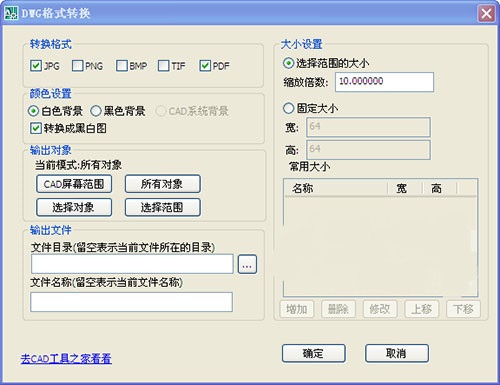This screenshot has width=500, height=385.
Task: Uncheck the PDF format checkbox
Action: [x=205, y=66]
